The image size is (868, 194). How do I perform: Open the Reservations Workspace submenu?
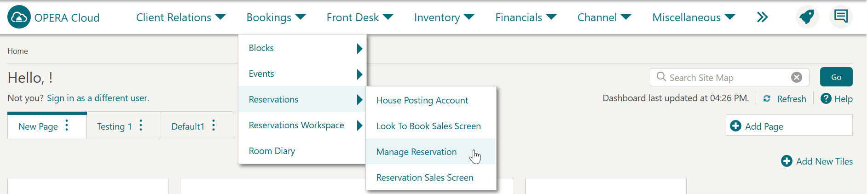[x=302, y=125]
